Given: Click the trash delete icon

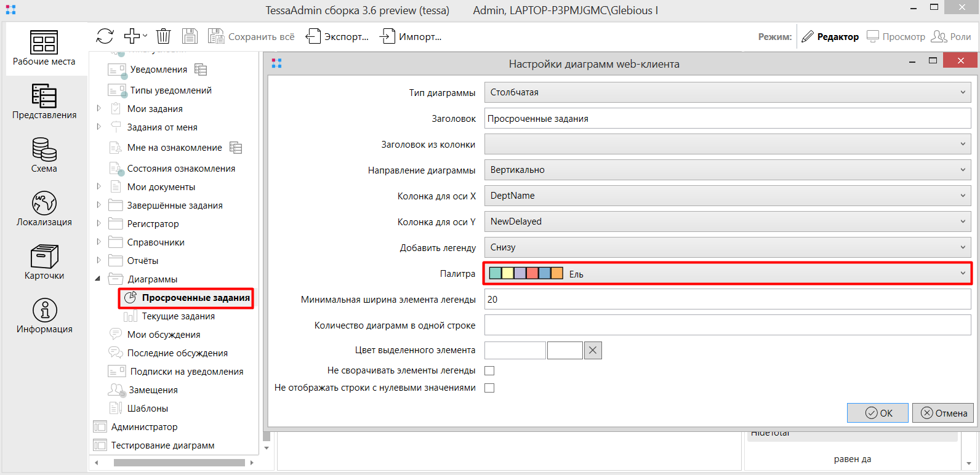Looking at the screenshot, I should point(163,36).
